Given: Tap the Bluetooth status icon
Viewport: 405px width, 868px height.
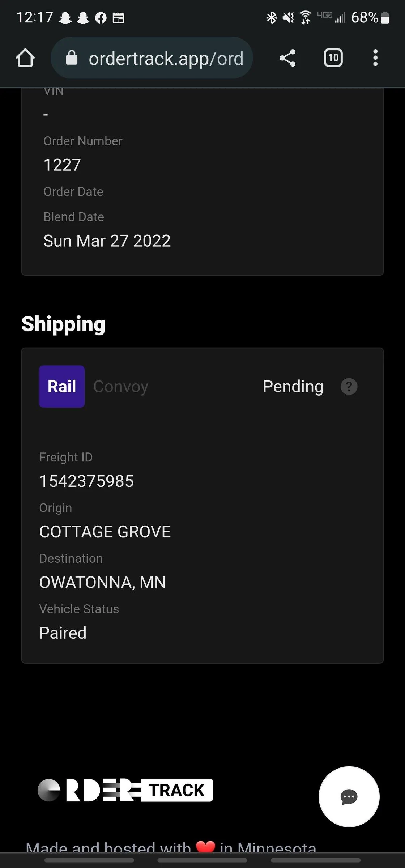Looking at the screenshot, I should click(x=271, y=17).
